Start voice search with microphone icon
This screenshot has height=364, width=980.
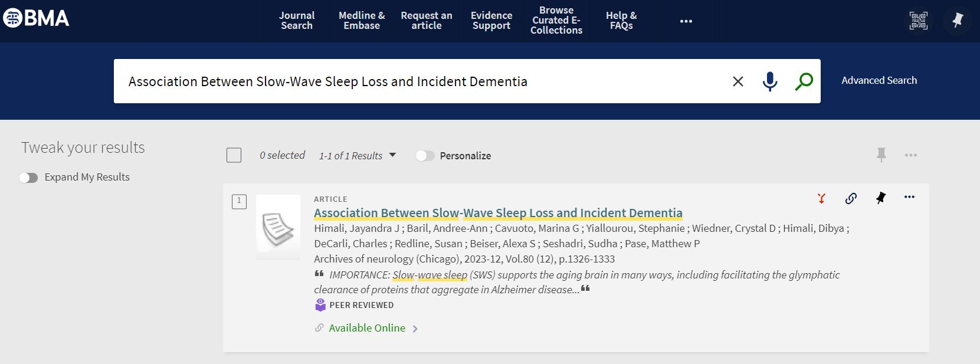769,81
